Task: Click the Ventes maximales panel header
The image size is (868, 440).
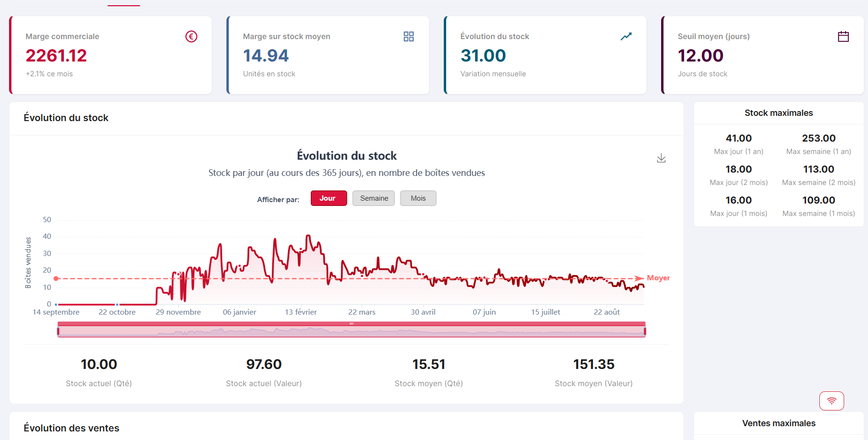Action: (x=778, y=423)
